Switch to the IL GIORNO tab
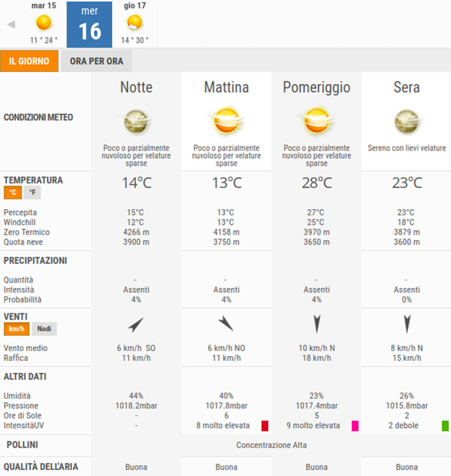The image size is (451, 476). pyautogui.click(x=29, y=61)
